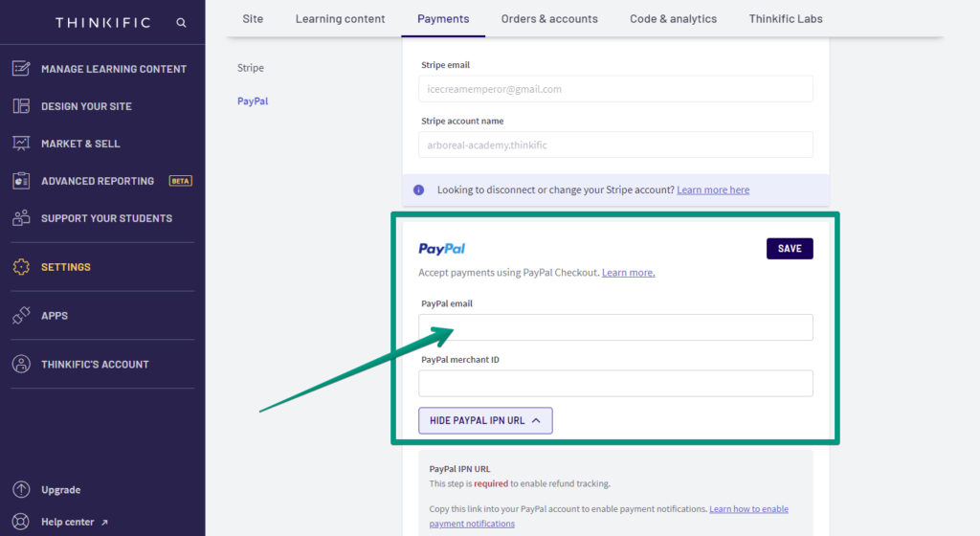Open the Code & analytics tab
980x536 pixels.
[x=673, y=19]
